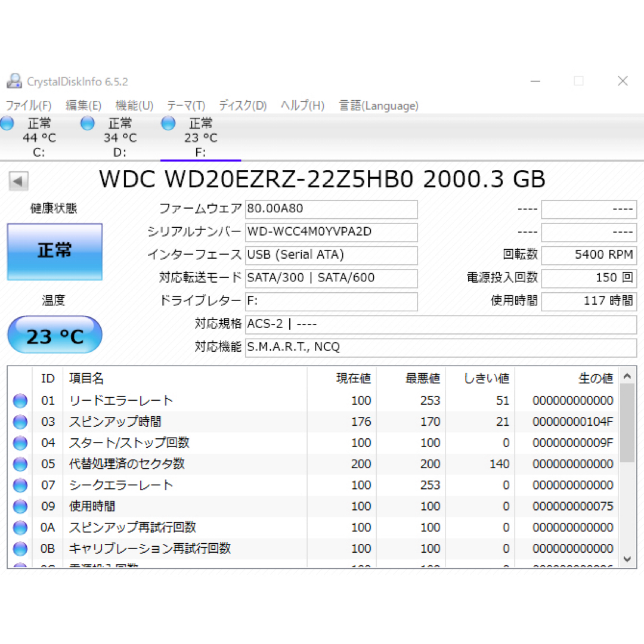Click the transfer mode field SATA/300 | SATA/600
Image resolution: width=644 pixels, height=644 pixels.
coord(332,278)
